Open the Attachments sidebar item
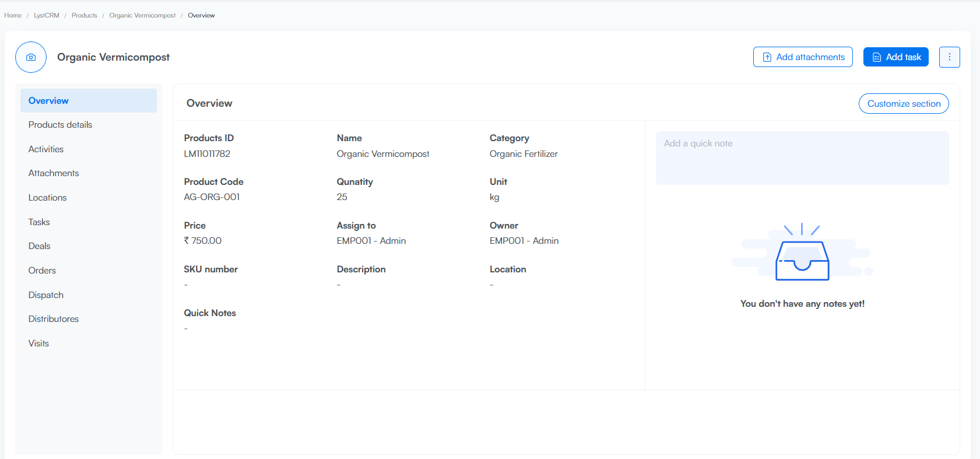The image size is (980, 459). [x=54, y=173]
